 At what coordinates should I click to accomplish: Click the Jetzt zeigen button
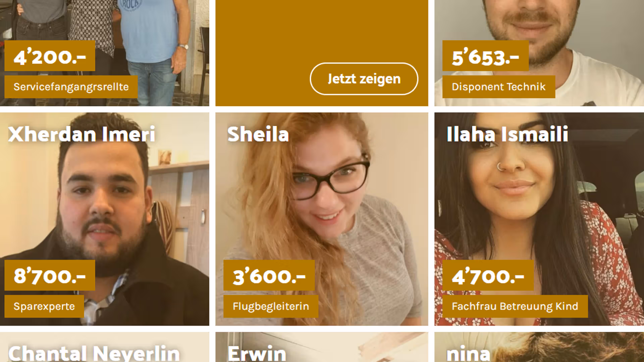(364, 79)
